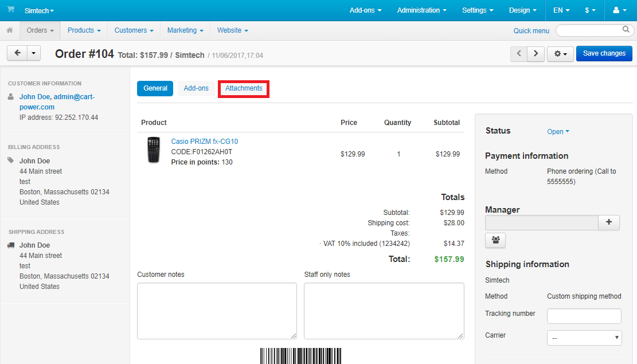Open the Administration menu
637x364 pixels.
pyautogui.click(x=421, y=10)
